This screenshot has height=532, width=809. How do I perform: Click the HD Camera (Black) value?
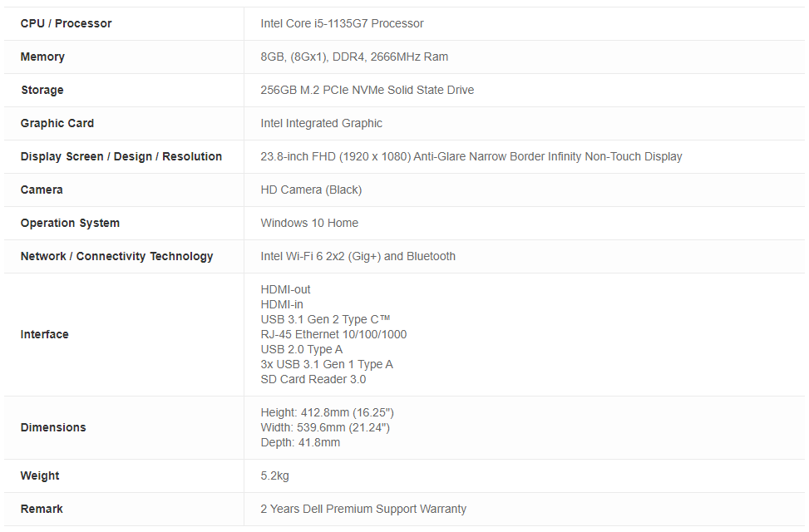pyautogui.click(x=311, y=190)
